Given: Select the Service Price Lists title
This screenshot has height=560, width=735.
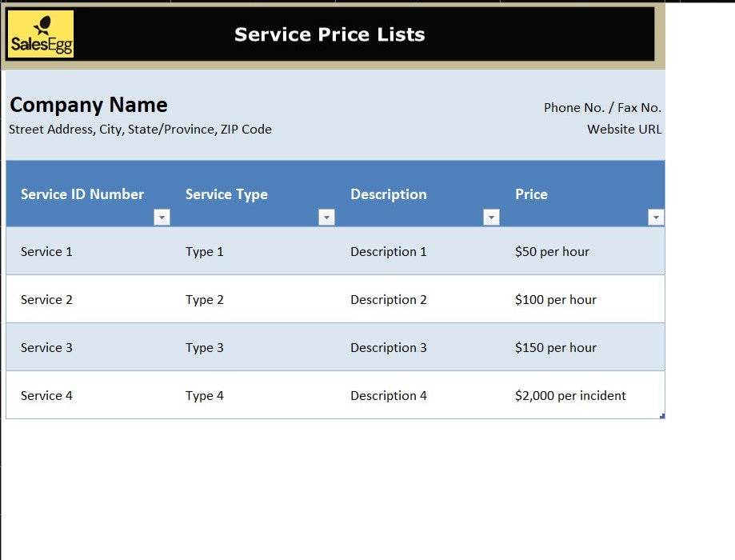Looking at the screenshot, I should click(x=330, y=34).
